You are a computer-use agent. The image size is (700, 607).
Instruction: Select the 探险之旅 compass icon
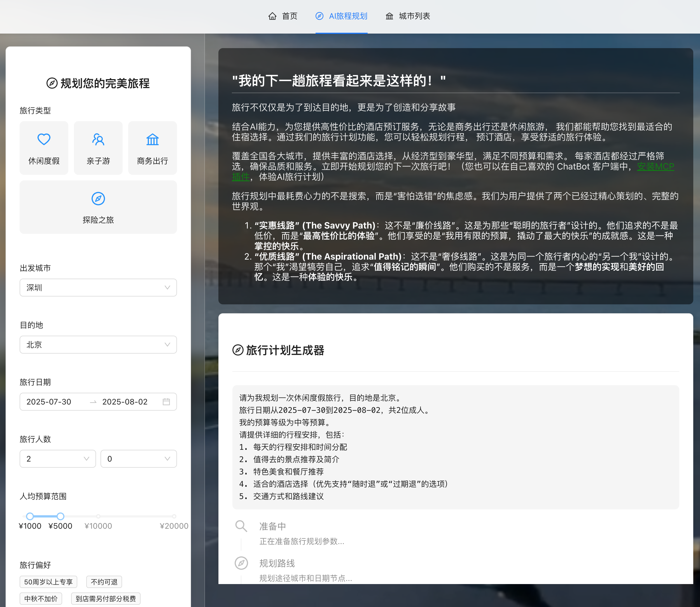coord(98,199)
